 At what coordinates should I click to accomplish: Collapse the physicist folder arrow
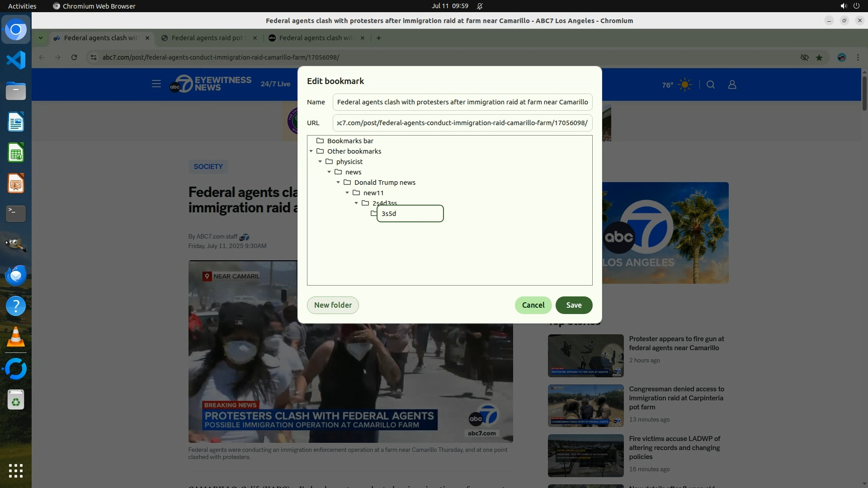(x=320, y=162)
